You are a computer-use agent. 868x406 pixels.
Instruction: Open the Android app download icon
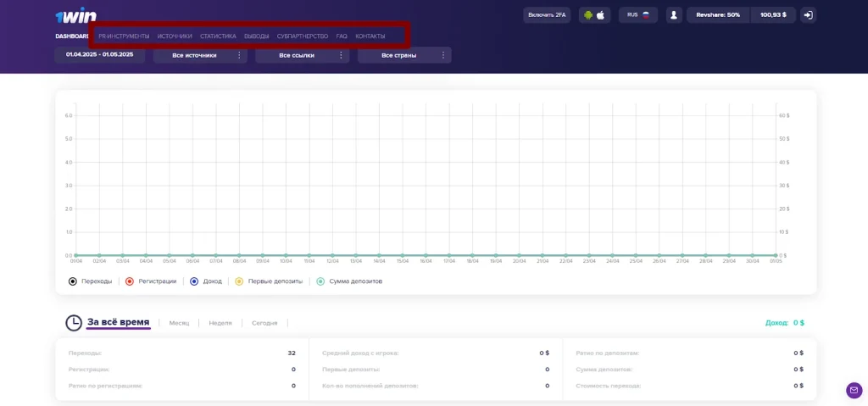coord(588,15)
